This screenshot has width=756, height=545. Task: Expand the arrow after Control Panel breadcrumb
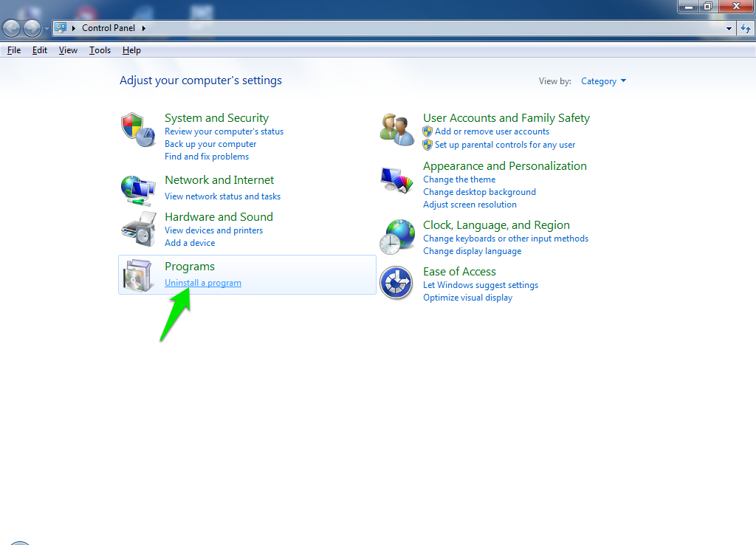coord(144,28)
